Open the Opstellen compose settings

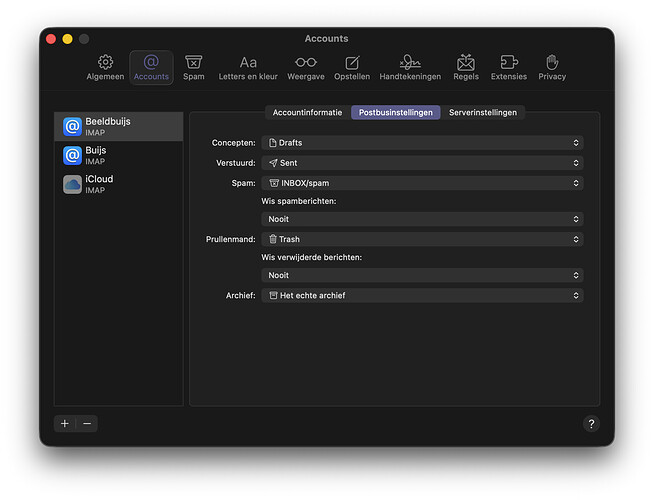coord(352,67)
